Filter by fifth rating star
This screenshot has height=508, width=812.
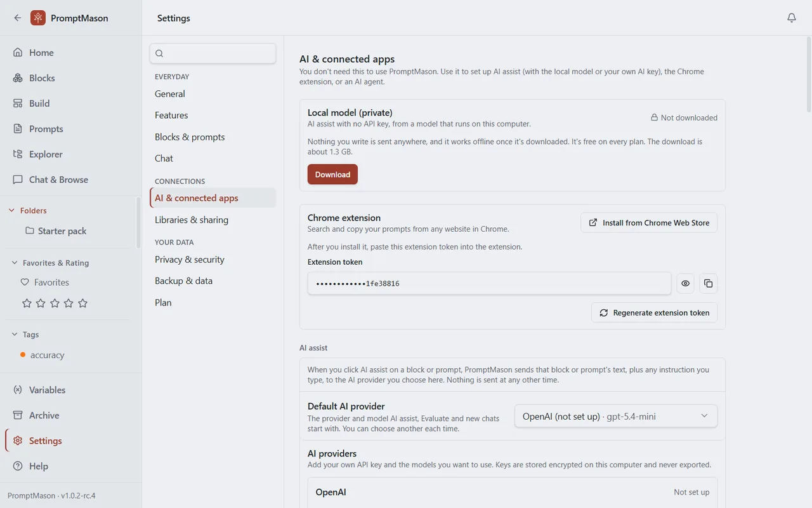coord(82,304)
